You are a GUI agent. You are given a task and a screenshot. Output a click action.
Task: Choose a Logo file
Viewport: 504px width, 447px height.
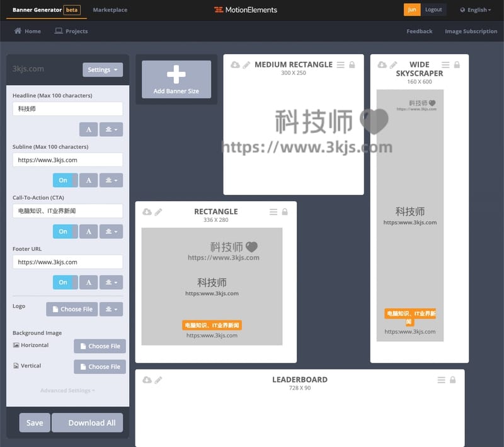click(72, 310)
